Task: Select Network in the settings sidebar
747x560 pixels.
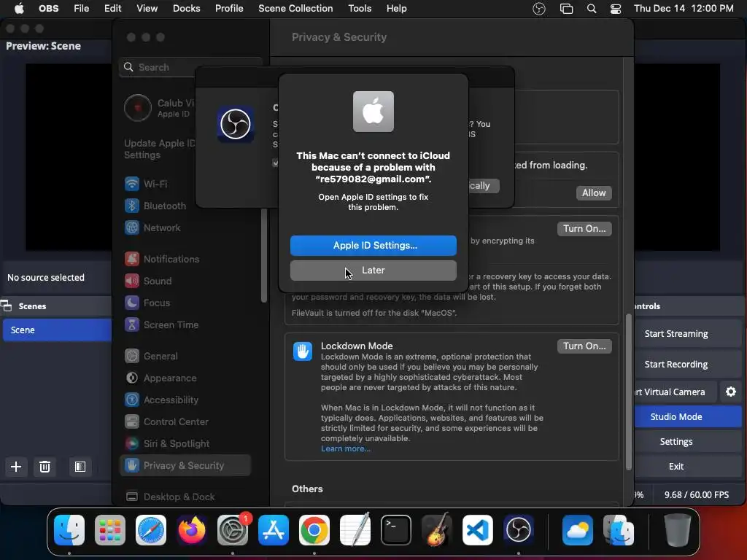Action: pos(186,227)
